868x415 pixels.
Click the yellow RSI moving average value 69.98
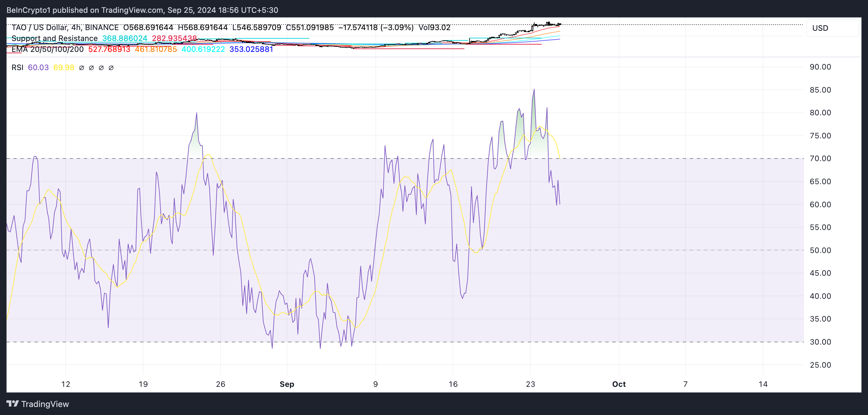click(x=64, y=67)
